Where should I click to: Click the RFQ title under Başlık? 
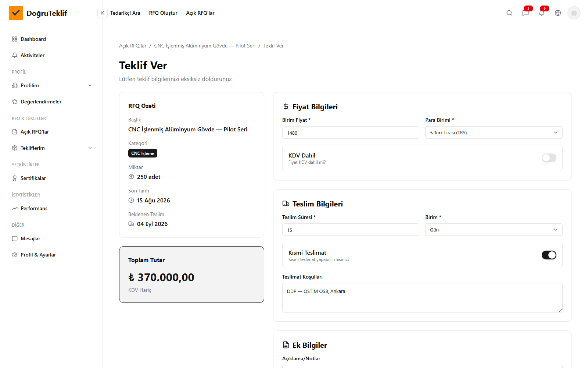[188, 129]
